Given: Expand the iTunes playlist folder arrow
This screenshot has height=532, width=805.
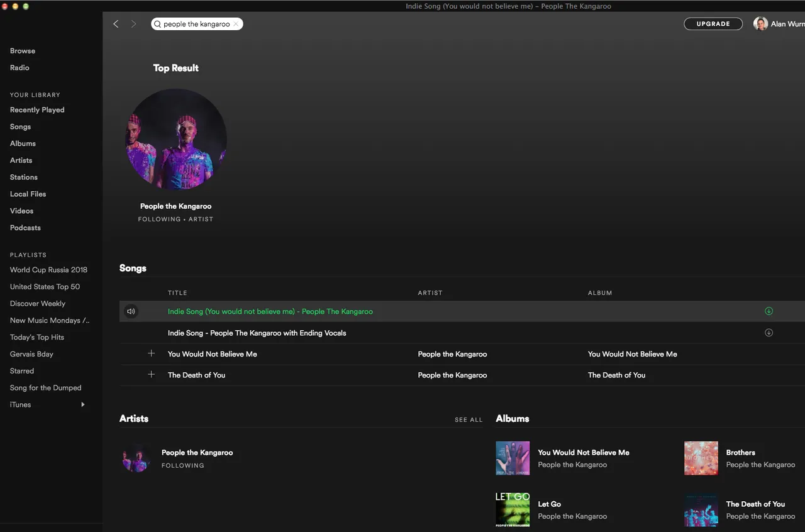Looking at the screenshot, I should (83, 404).
